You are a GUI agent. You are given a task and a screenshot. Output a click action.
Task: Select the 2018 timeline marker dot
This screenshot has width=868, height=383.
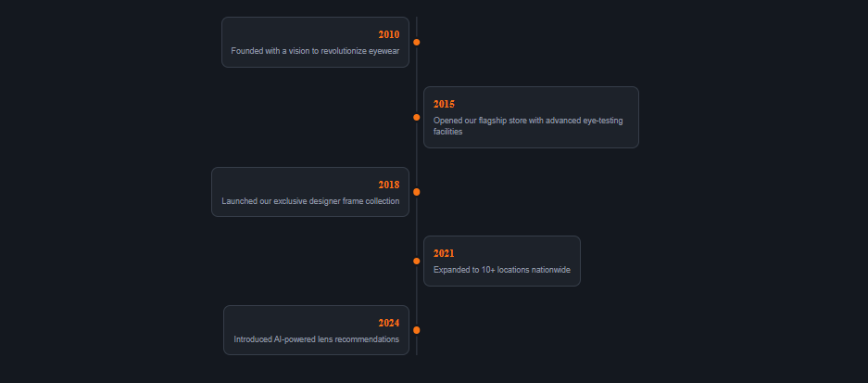pyautogui.click(x=417, y=192)
